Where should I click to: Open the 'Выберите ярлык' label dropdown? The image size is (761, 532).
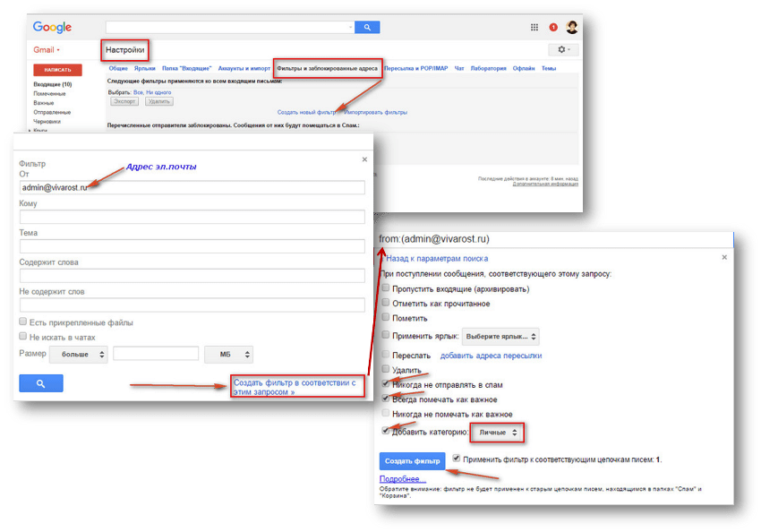[500, 337]
